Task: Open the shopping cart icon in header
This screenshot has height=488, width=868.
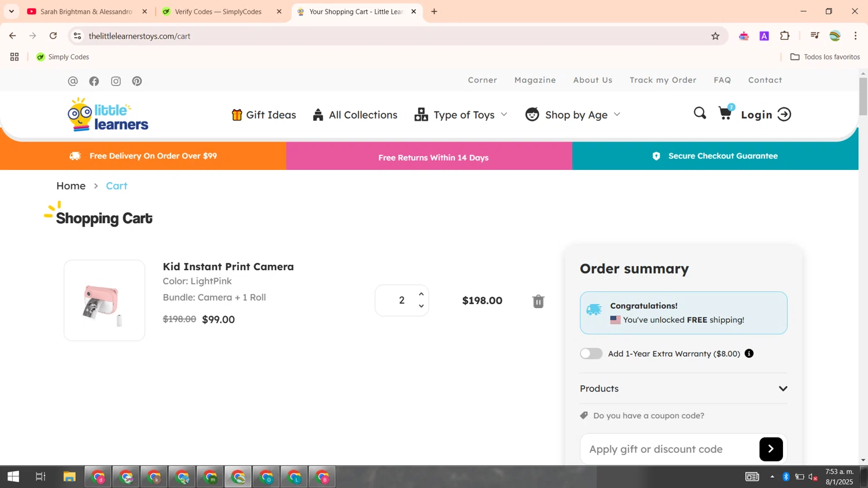Action: (x=726, y=112)
